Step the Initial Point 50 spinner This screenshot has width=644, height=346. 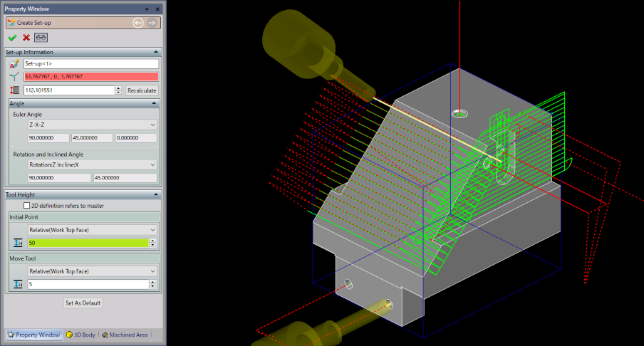(x=152, y=243)
